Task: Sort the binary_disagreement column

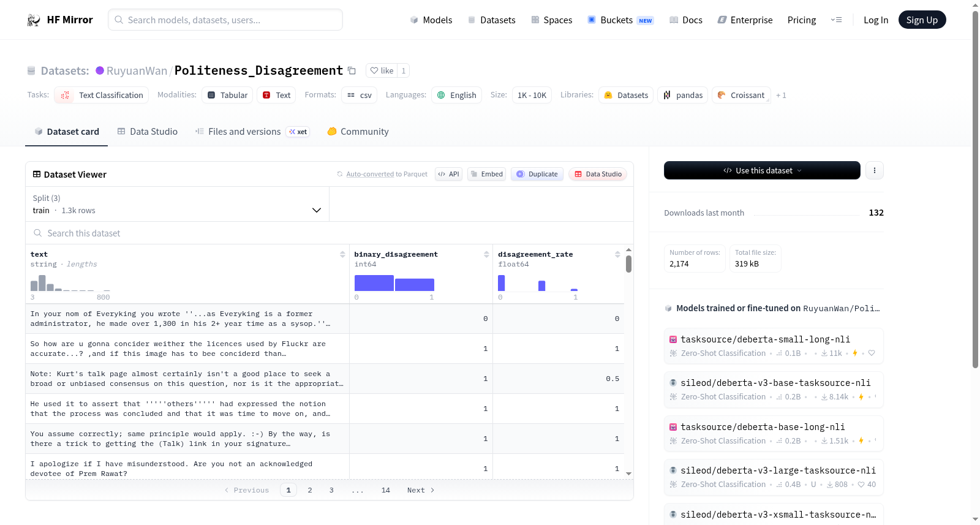Action: coord(486,254)
